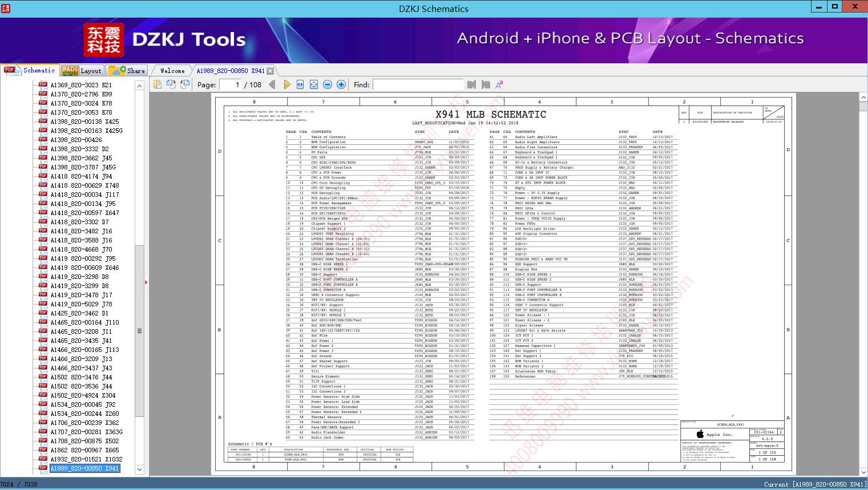Click the fit width icon
The width and height of the screenshot is (868, 490).
[x=300, y=84]
